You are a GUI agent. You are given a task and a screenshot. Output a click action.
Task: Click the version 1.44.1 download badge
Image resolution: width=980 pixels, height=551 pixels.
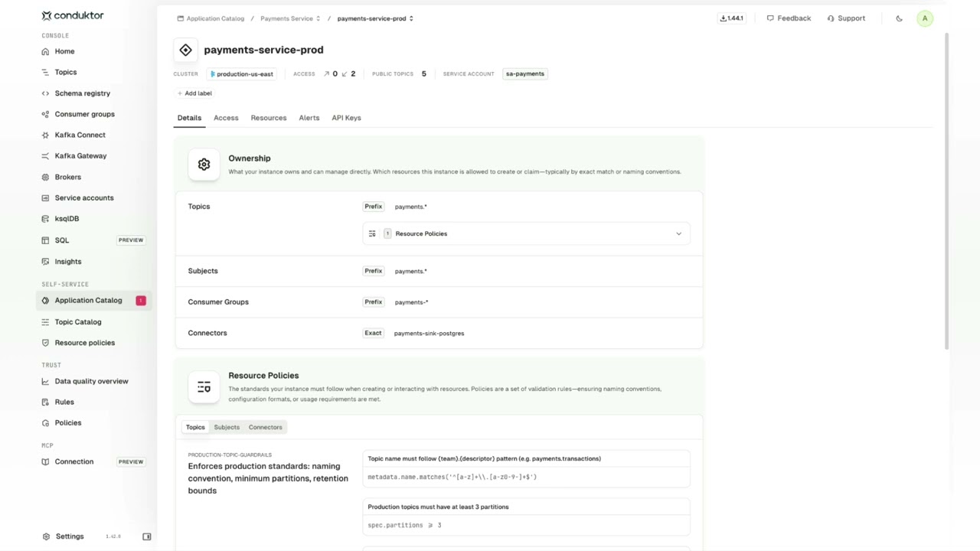click(732, 18)
